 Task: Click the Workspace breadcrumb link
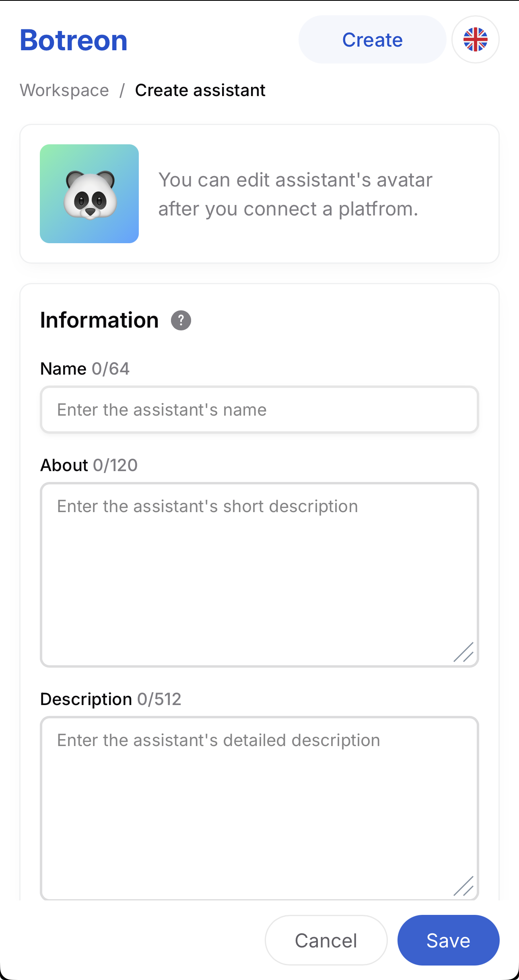pyautogui.click(x=65, y=90)
